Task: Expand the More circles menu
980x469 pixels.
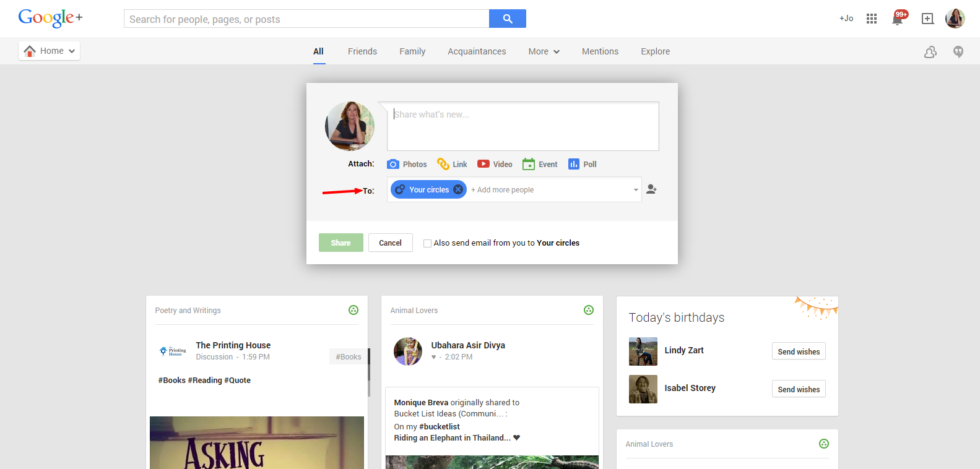Action: click(x=544, y=51)
